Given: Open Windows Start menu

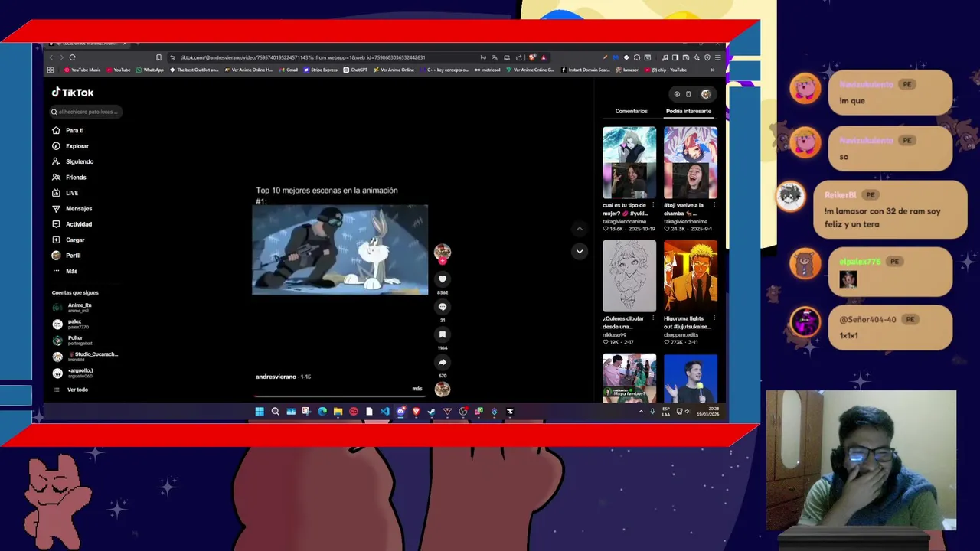Looking at the screenshot, I should 260,412.
